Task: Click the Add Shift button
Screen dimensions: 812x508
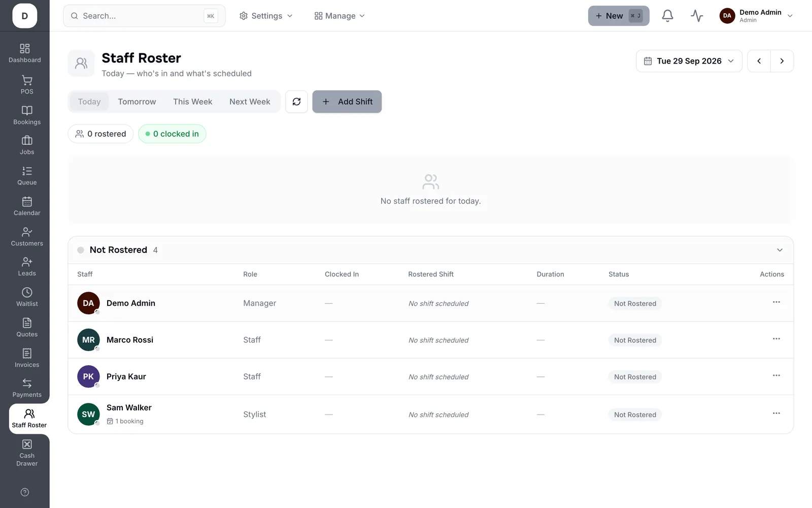Action: (x=347, y=102)
